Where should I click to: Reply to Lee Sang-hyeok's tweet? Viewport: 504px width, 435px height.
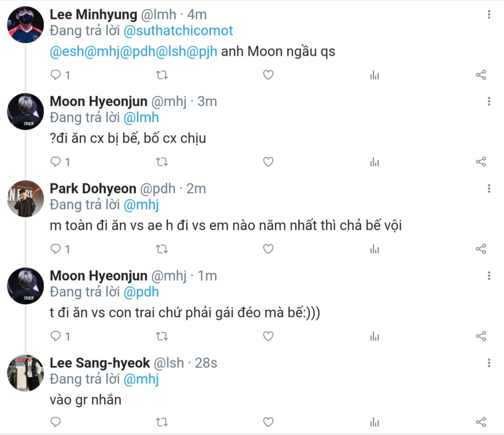(x=56, y=422)
